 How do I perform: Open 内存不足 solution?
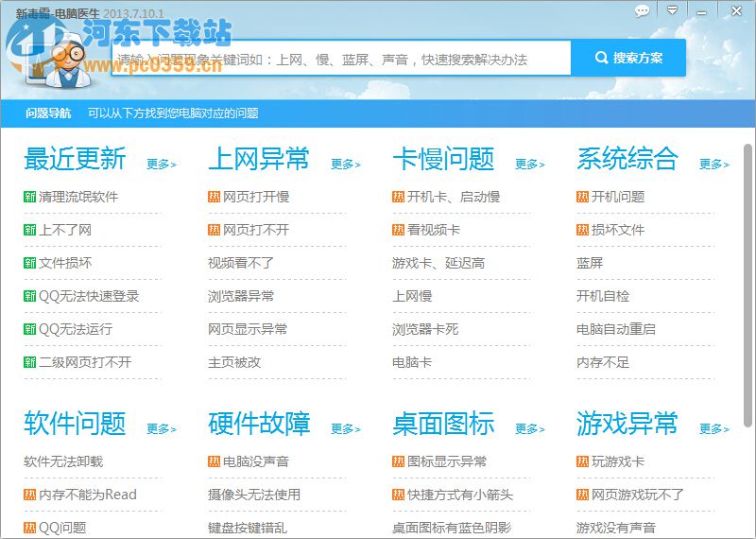pos(603,362)
